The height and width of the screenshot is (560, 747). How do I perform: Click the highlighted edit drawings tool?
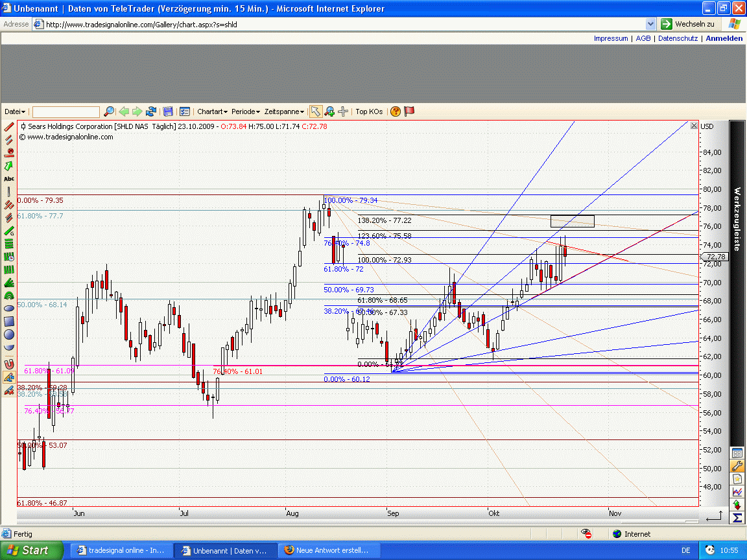[8, 378]
